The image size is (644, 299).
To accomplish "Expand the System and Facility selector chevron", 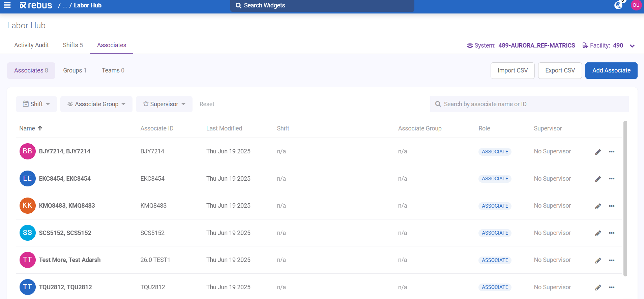I will click(x=632, y=46).
